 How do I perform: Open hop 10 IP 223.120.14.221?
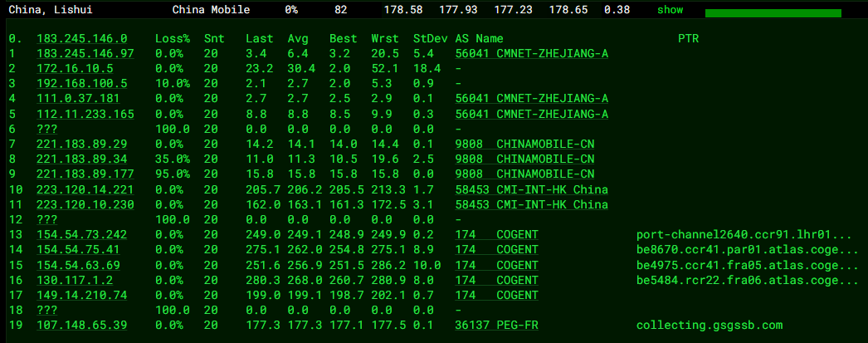[85, 189]
